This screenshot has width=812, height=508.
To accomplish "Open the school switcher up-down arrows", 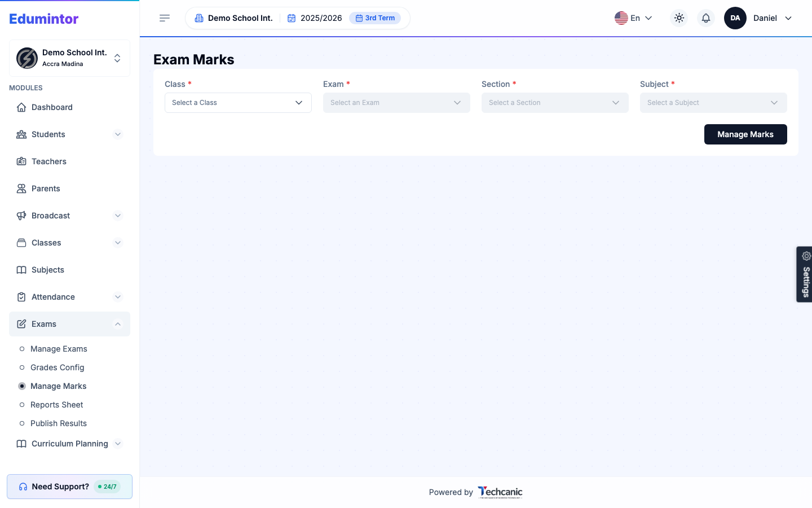I will pyautogui.click(x=117, y=58).
